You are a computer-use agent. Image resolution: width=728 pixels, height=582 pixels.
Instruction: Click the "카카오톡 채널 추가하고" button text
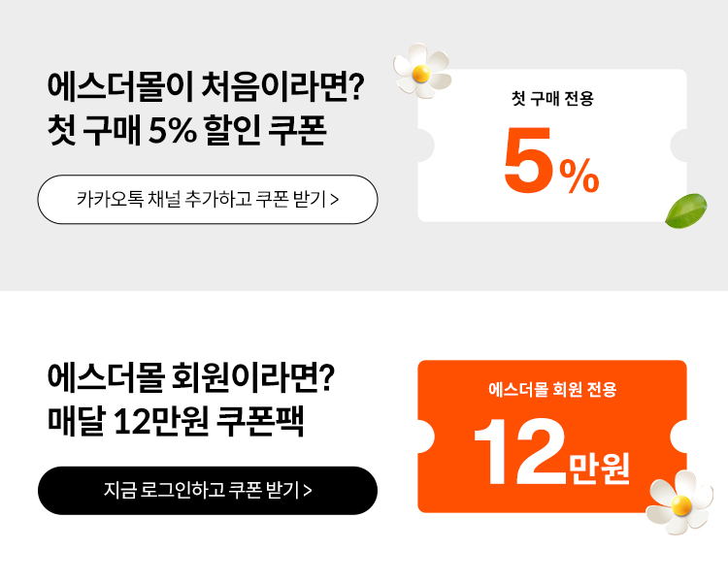coord(165,200)
